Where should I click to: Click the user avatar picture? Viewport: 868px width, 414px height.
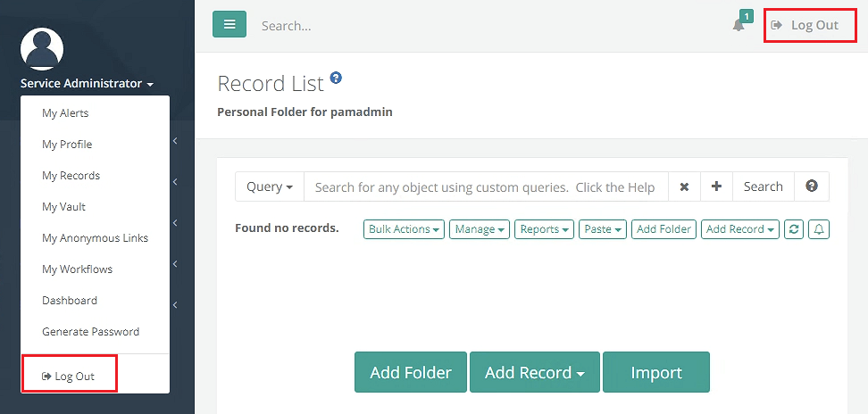coord(42,49)
